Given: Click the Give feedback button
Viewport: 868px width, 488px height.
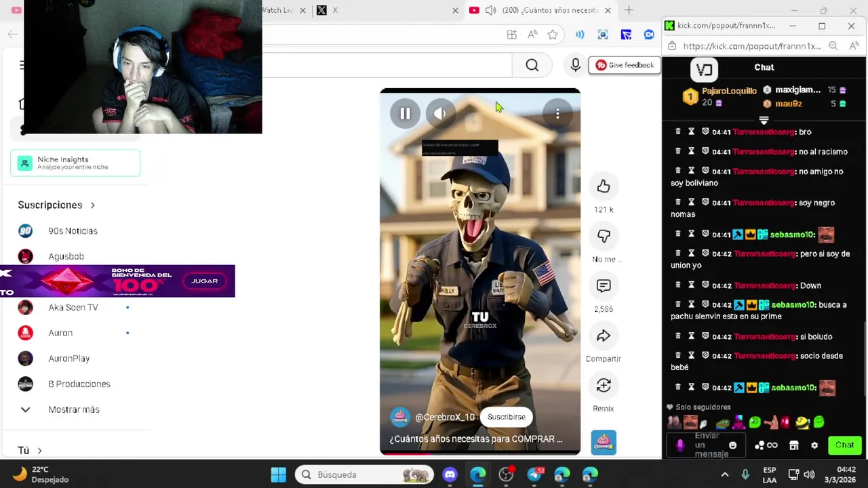Looking at the screenshot, I should tap(625, 65).
